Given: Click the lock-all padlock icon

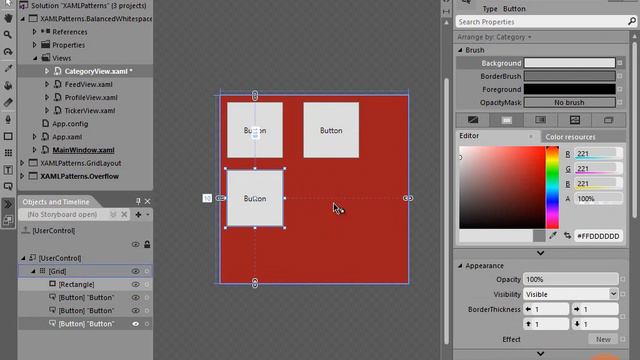Looking at the screenshot, I should coord(147,244).
